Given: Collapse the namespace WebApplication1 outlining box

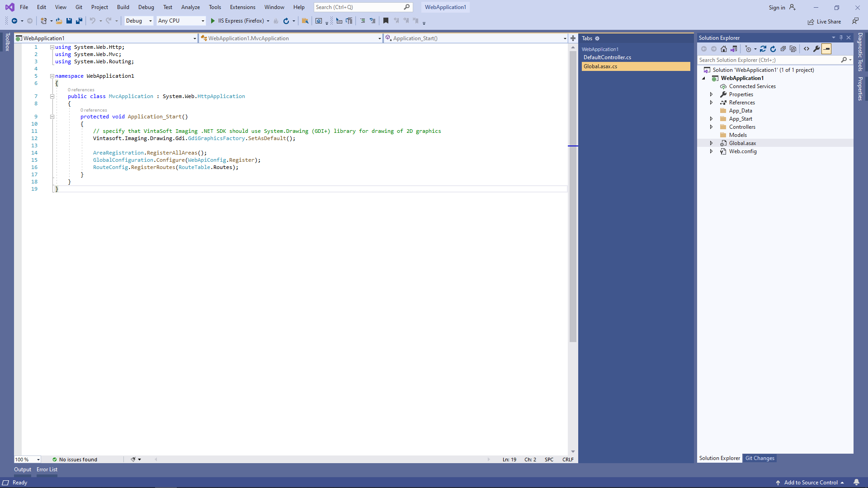Looking at the screenshot, I should click(x=52, y=76).
